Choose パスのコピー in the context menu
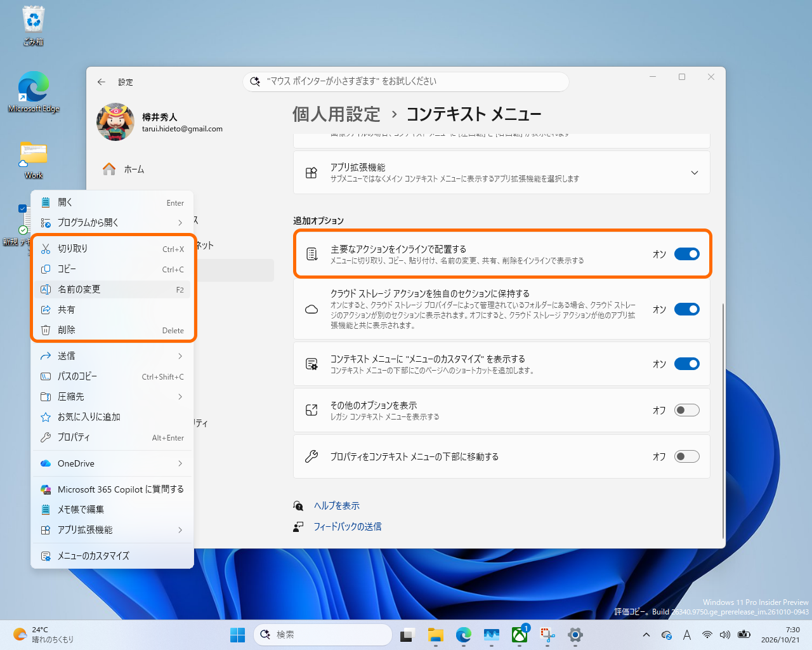 pos(113,376)
